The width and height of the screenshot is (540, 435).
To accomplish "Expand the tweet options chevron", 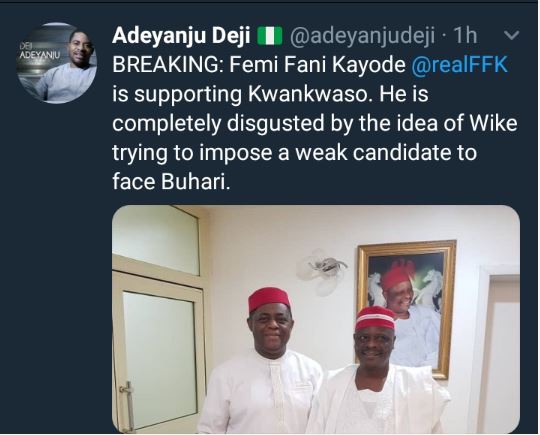I will click(511, 35).
